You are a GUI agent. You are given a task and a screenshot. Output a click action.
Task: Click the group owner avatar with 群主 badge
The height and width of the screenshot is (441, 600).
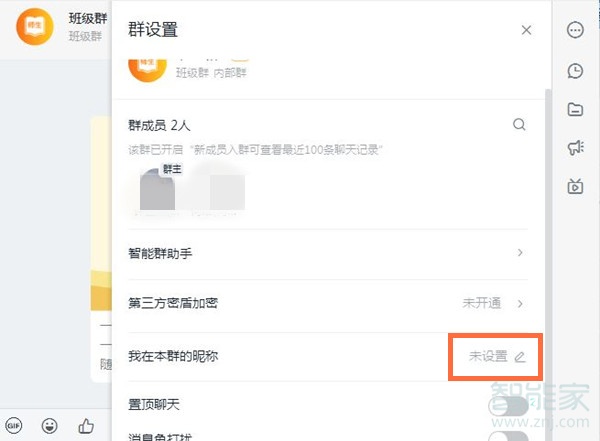(158, 189)
